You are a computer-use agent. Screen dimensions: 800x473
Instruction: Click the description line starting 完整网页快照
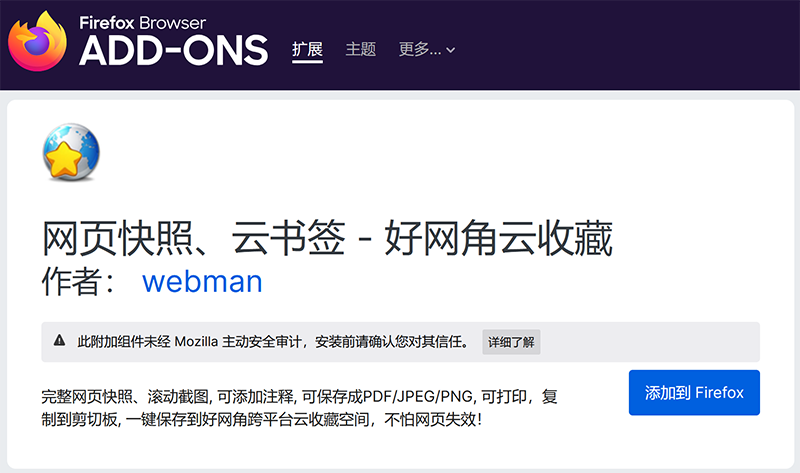[x=298, y=395]
